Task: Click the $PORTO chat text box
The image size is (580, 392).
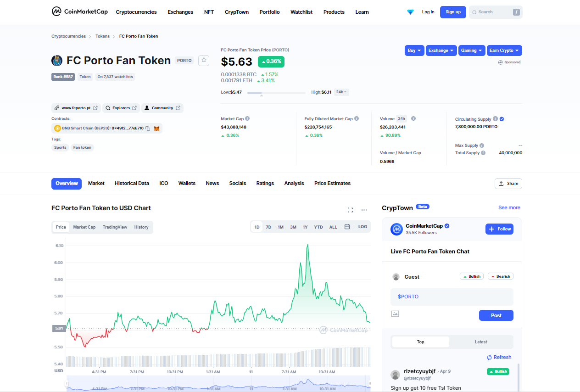Action: pos(452,297)
